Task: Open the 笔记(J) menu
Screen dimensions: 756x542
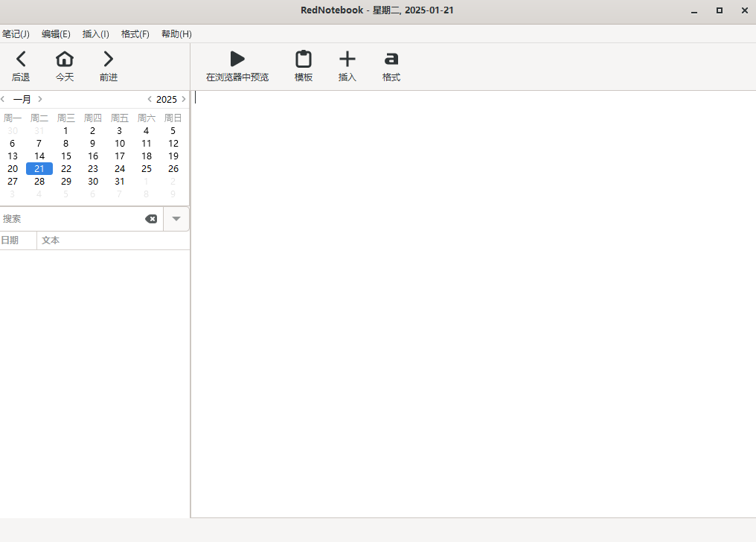Action: (16, 34)
